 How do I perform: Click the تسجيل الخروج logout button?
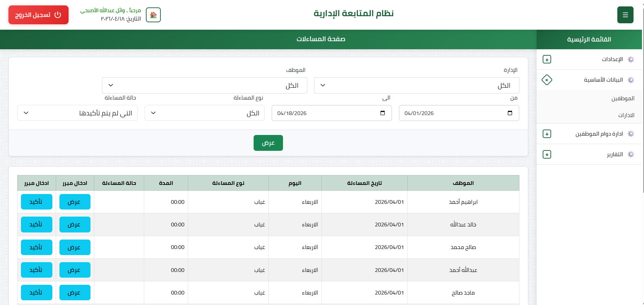(x=38, y=15)
